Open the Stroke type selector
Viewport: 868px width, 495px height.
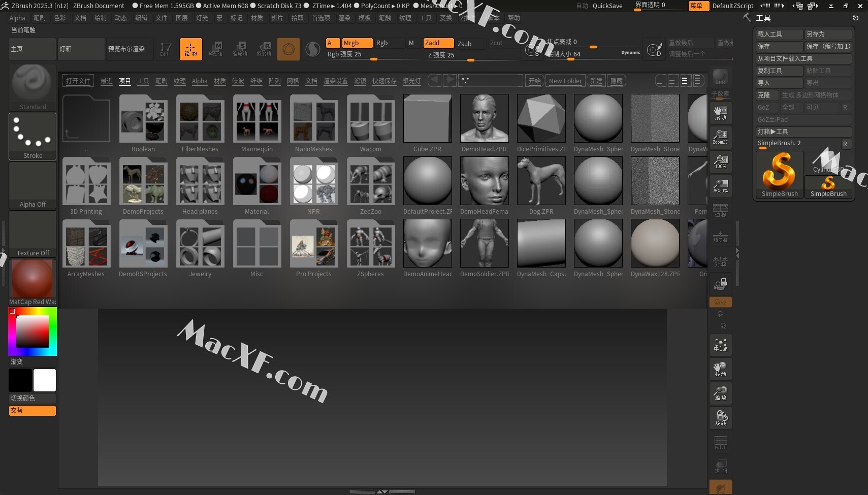point(33,136)
